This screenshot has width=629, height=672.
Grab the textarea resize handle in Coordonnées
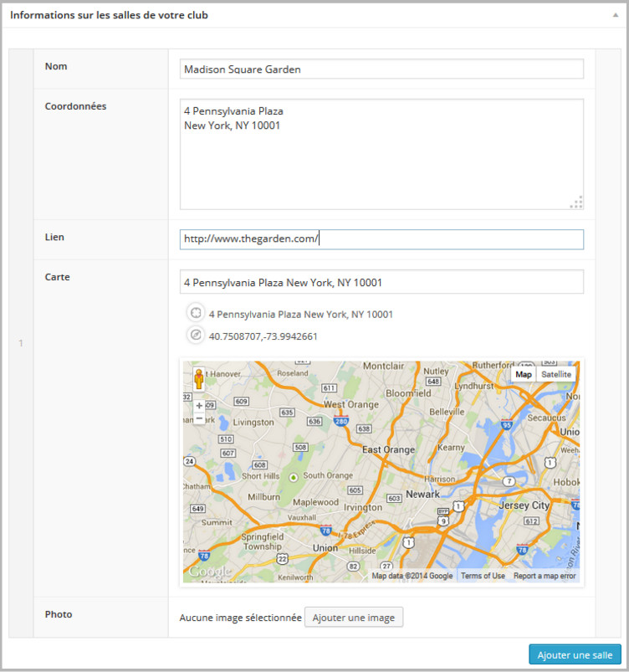[x=577, y=203]
